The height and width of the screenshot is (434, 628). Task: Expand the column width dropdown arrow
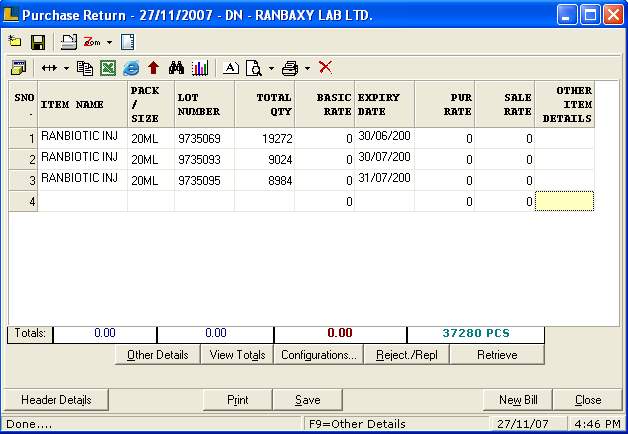pyautogui.click(x=66, y=68)
